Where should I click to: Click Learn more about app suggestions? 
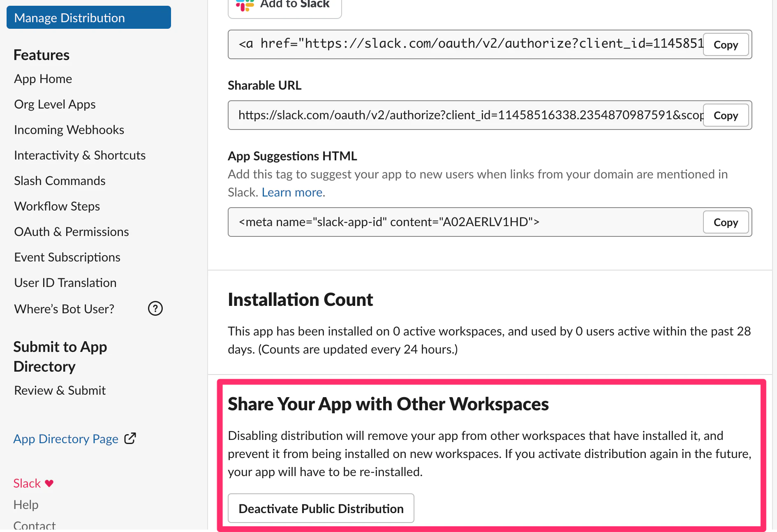[x=292, y=192]
